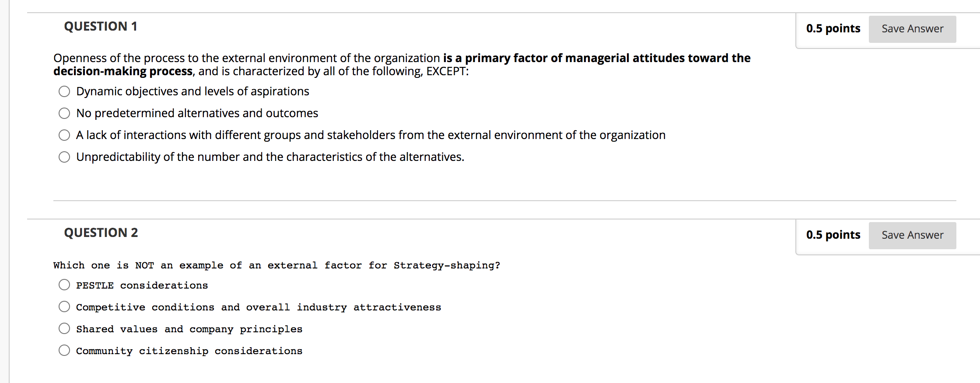Image resolution: width=980 pixels, height=383 pixels.
Task: Click the answer text 'Dynamic objectives and levels of aspirations'
Action: click(x=192, y=91)
